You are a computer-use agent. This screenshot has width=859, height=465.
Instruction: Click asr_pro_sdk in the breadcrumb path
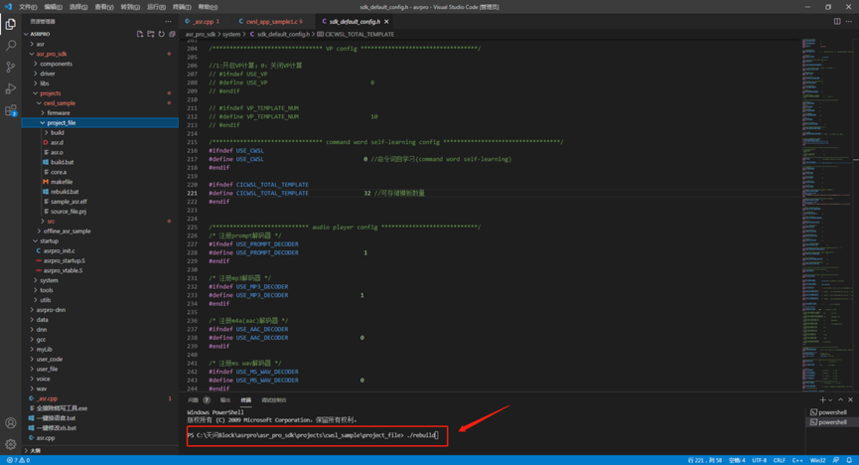201,34
